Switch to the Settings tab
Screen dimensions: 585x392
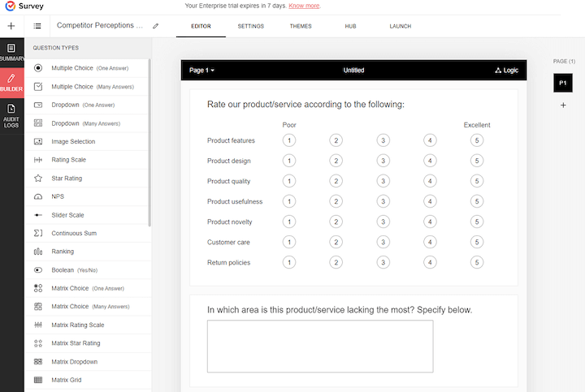click(x=250, y=26)
